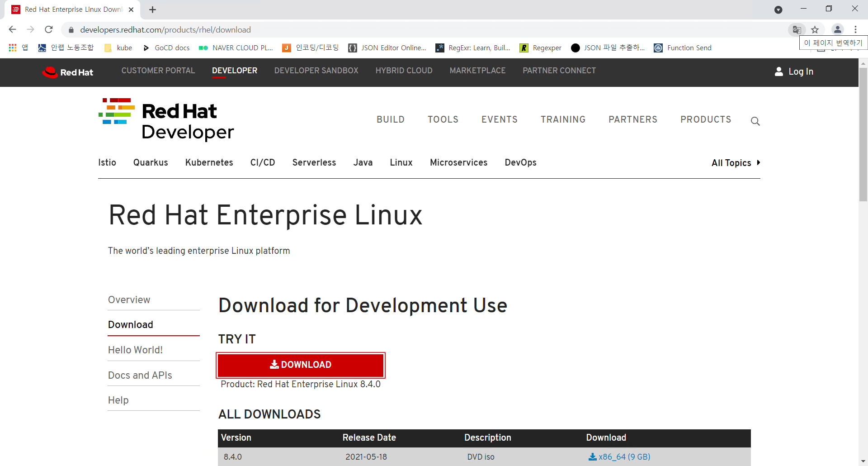
Task: Open GoCD docs bookmark
Action: pos(166,48)
